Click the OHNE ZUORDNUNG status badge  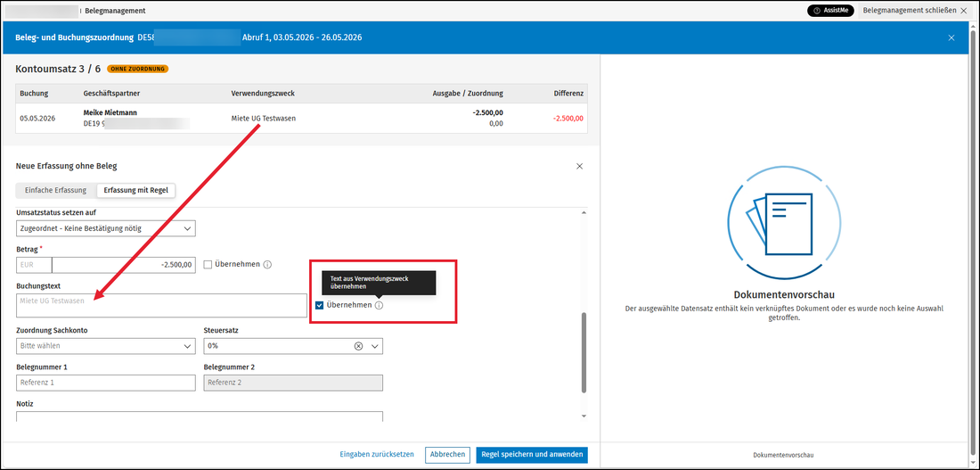(137, 69)
